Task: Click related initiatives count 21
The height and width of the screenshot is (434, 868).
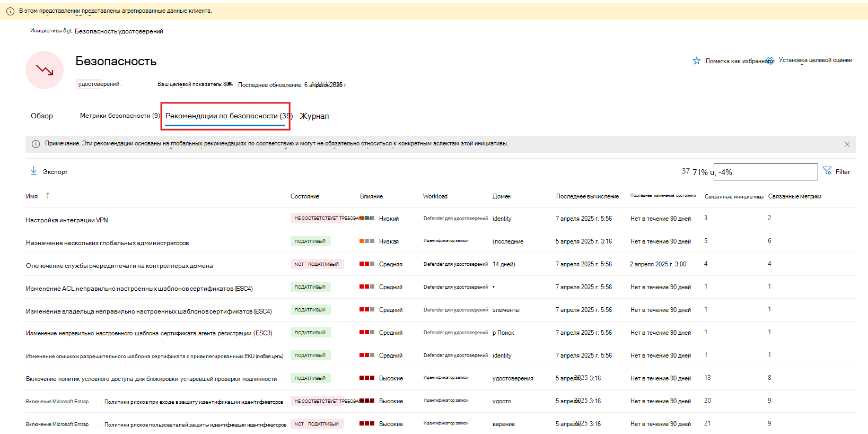Action: [707, 423]
